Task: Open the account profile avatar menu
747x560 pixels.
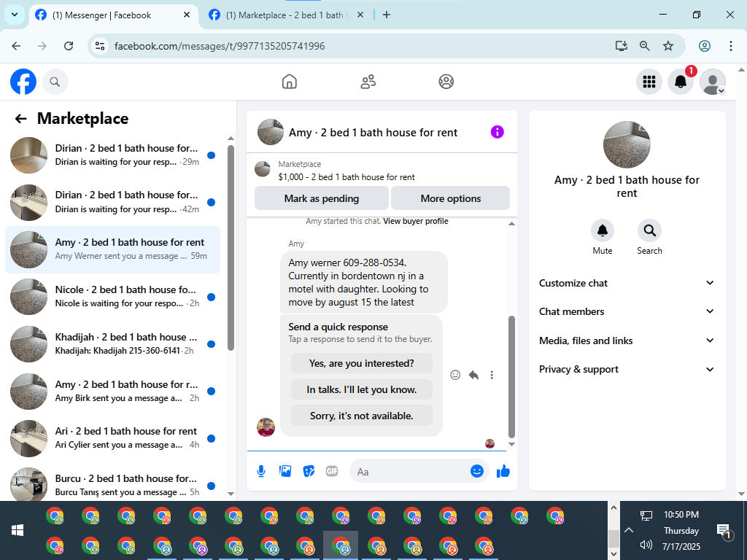Action: (712, 82)
